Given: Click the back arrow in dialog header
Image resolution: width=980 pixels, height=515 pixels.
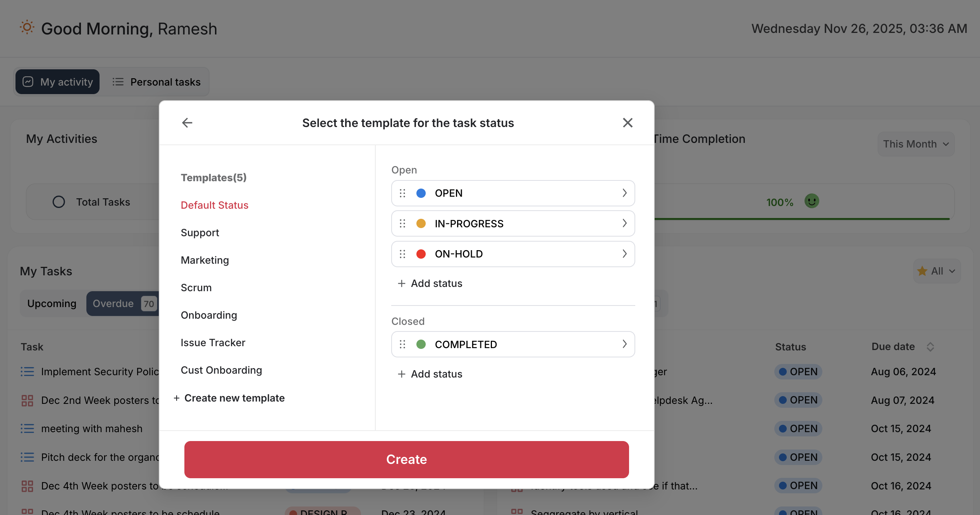Looking at the screenshot, I should [187, 123].
